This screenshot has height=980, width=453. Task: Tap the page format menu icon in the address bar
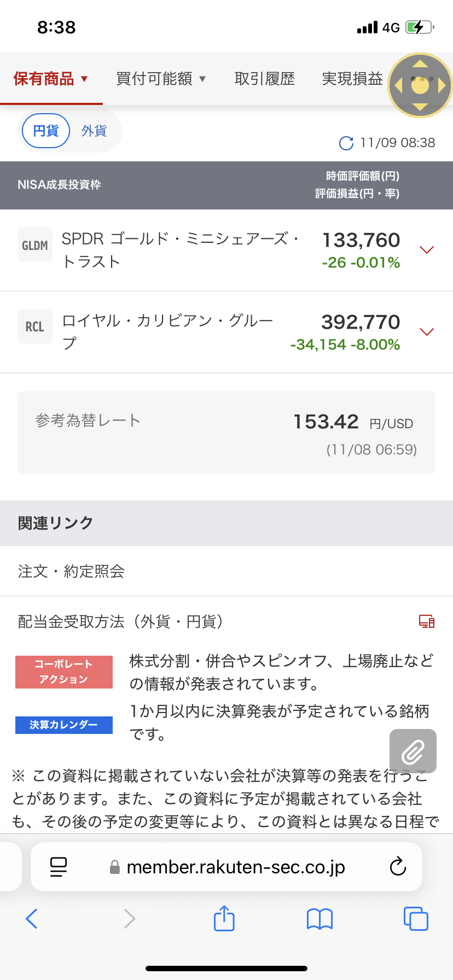pos(59,867)
